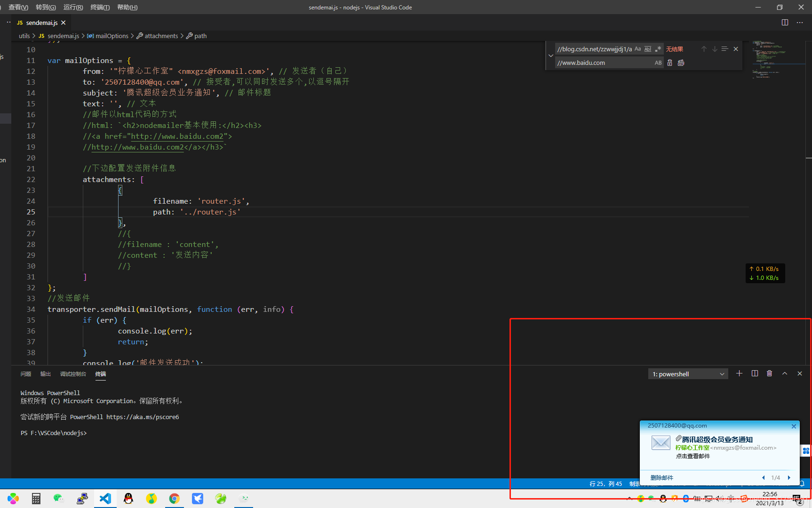Viewport: 812px width, 508px height.
Task: Split the terminal pane
Action: (x=755, y=373)
